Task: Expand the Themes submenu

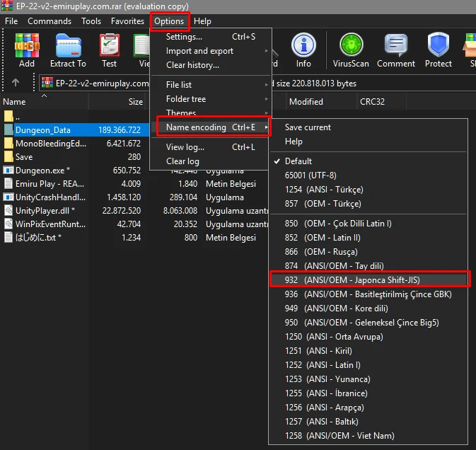Action: tap(211, 112)
